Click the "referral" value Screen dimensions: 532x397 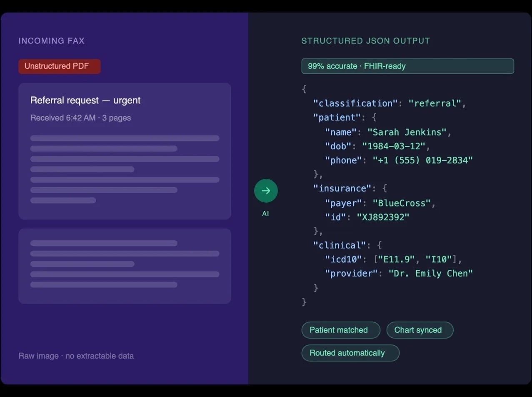pyautogui.click(x=435, y=103)
